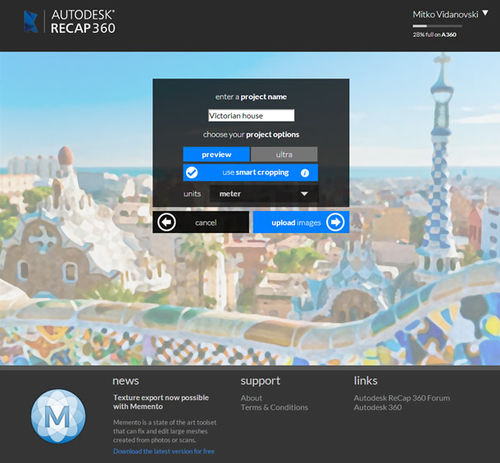
Task: Switch to ultra quality option
Action: [284, 154]
